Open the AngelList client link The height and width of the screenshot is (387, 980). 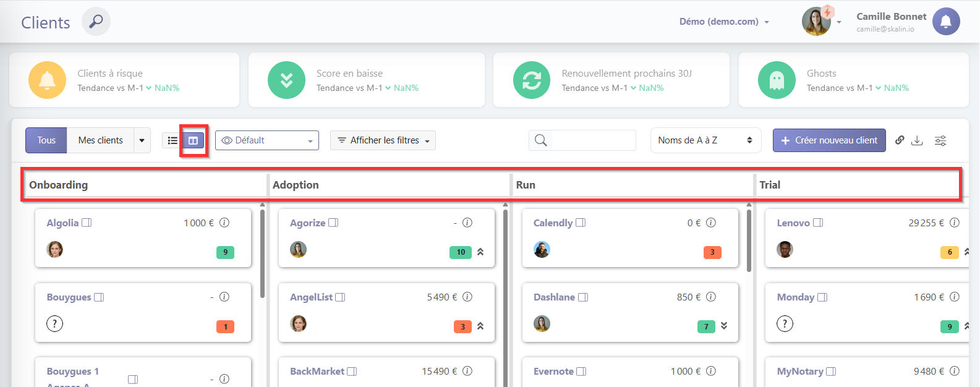311,297
